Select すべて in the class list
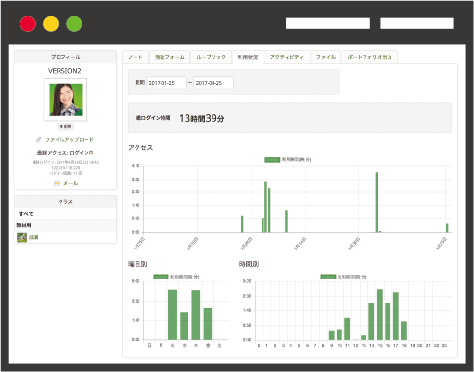The height and width of the screenshot is (372, 474). [26, 214]
